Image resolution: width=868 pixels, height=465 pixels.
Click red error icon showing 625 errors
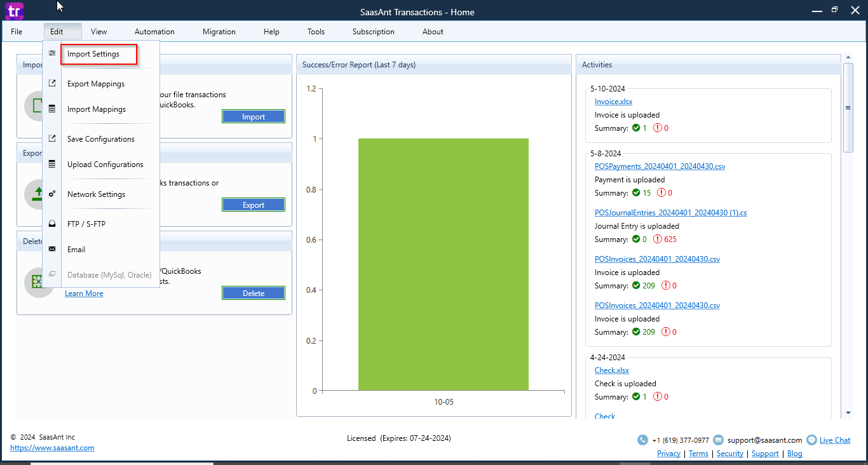coord(657,239)
